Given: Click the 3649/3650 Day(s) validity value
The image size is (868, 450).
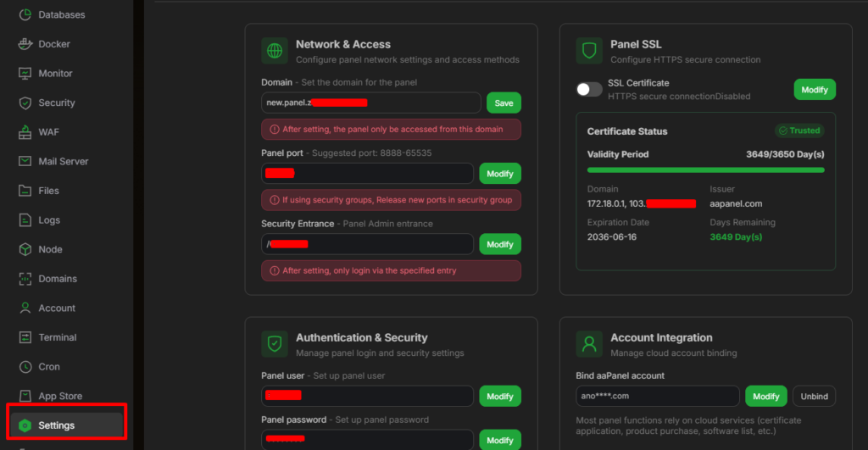Looking at the screenshot, I should 785,154.
